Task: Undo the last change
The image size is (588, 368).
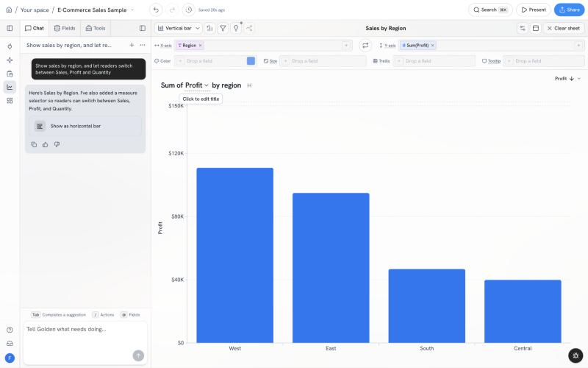Action: (x=156, y=10)
